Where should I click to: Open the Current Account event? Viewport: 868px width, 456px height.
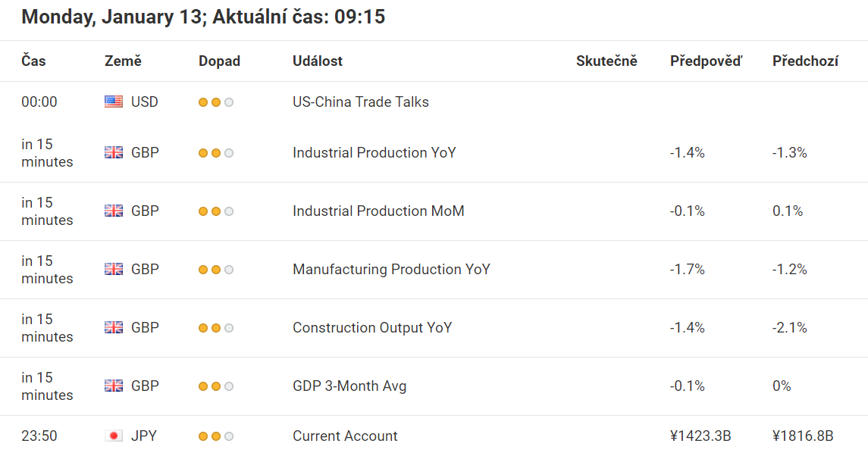coord(345,436)
